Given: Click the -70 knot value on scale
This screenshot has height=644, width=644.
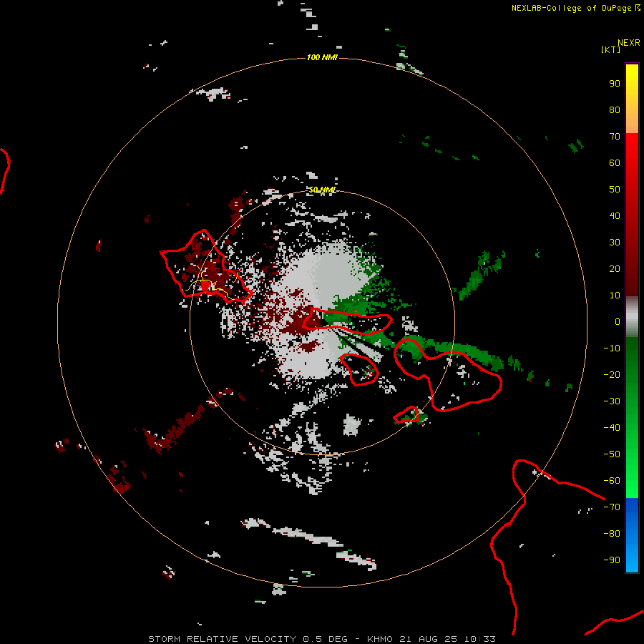Looking at the screenshot, I should (612, 507).
